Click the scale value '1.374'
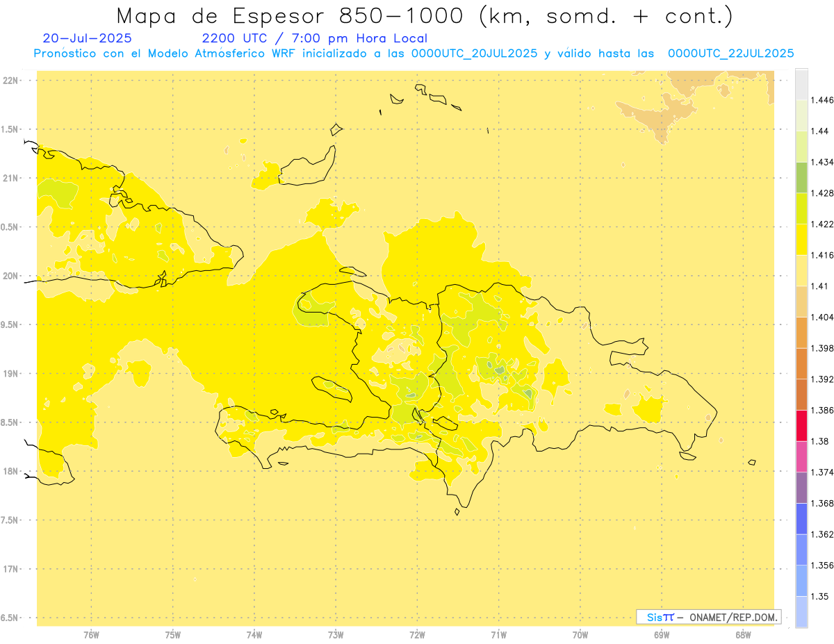Screen dimensions: 834x644 (822, 472)
